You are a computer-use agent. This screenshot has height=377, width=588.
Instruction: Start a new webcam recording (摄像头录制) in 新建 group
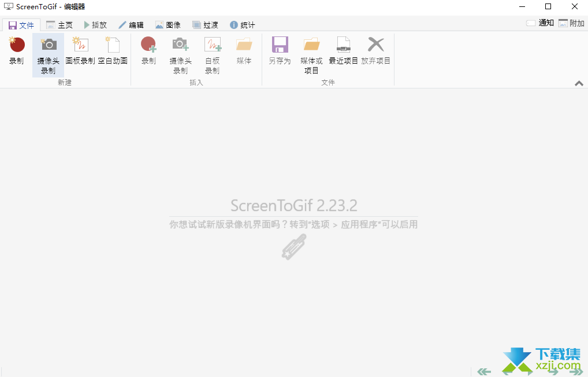tap(48, 55)
